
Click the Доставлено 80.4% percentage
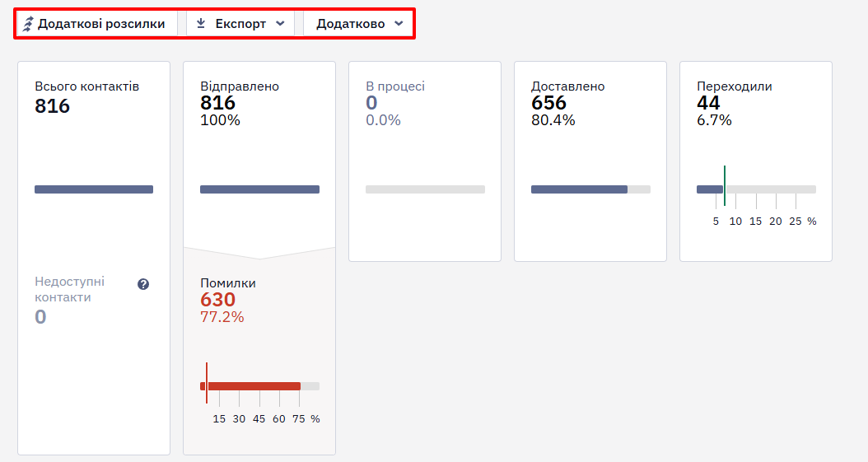point(553,120)
